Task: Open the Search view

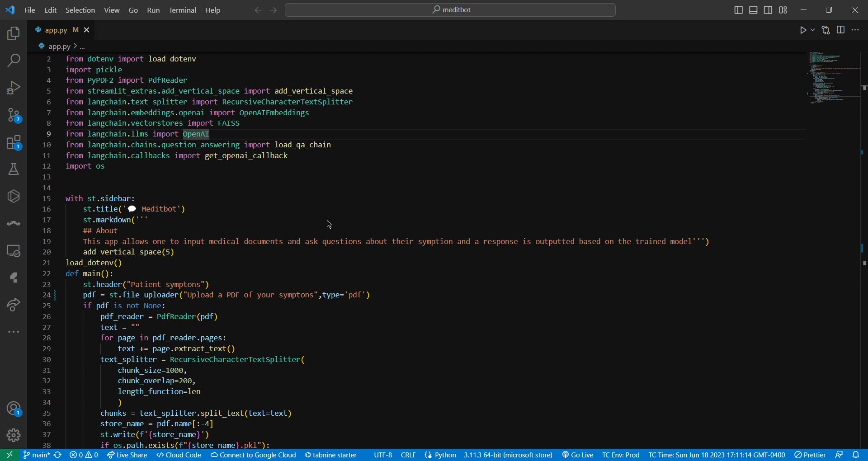Action: 14,61
